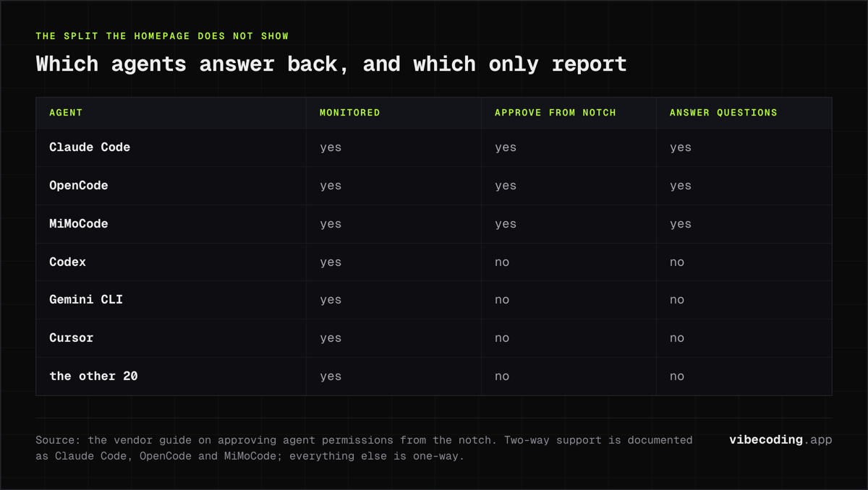Screen dimensions: 868x490
Task: Click the AGENT column header
Action: pyautogui.click(x=66, y=113)
